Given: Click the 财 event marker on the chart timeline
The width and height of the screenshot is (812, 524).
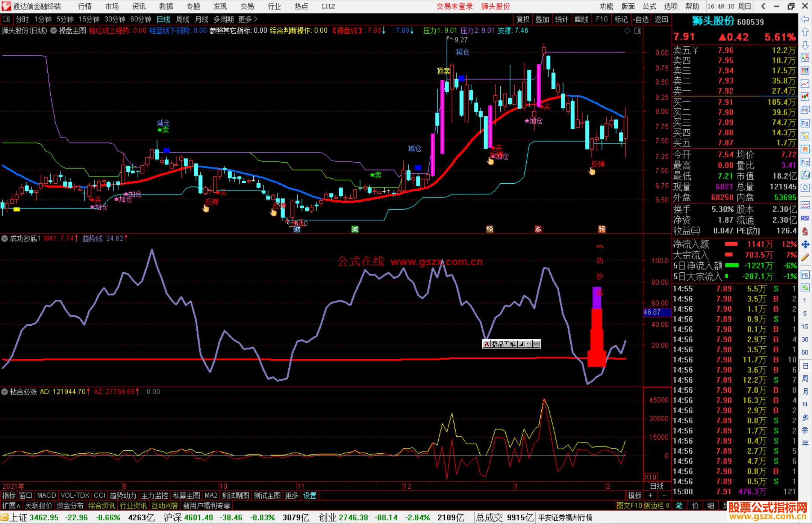Looking at the screenshot, I should 297,229.
